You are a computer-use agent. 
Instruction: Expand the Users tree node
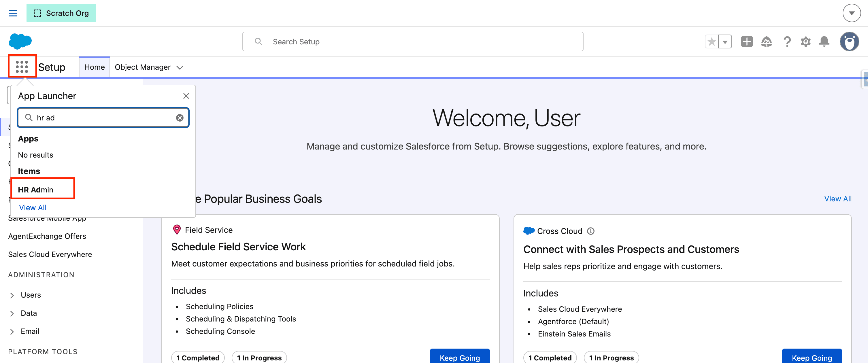tap(12, 295)
